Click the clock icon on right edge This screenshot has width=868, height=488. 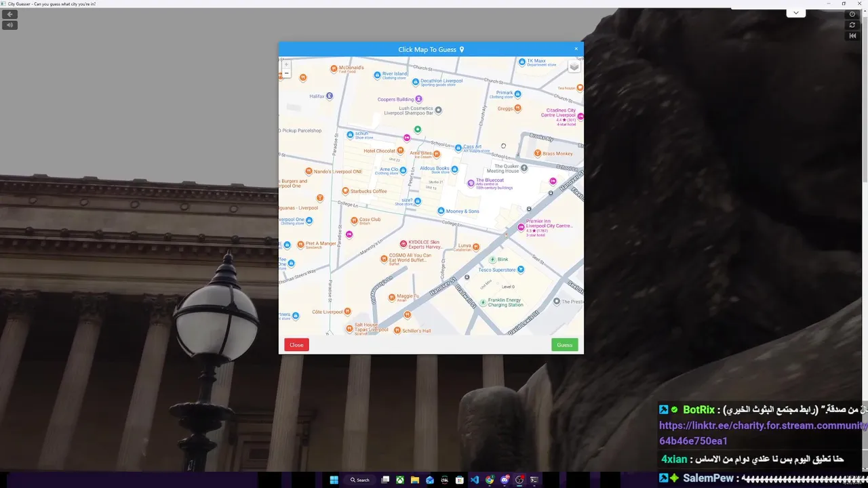(x=852, y=14)
